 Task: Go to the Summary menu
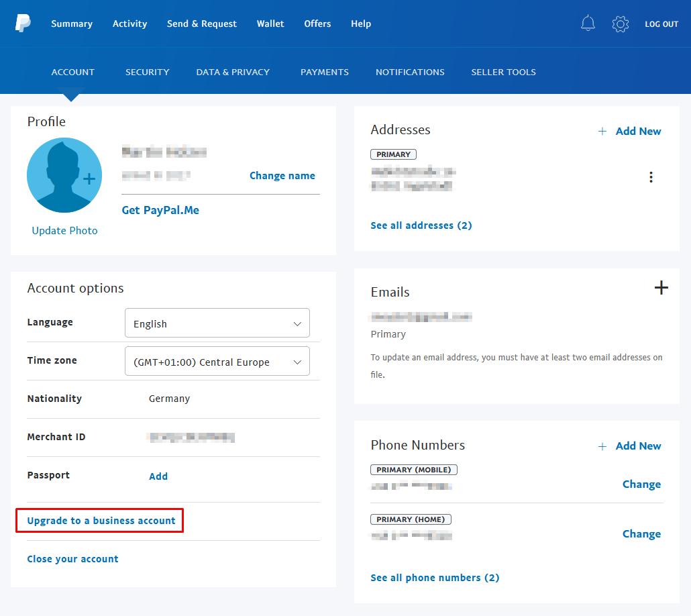click(72, 23)
